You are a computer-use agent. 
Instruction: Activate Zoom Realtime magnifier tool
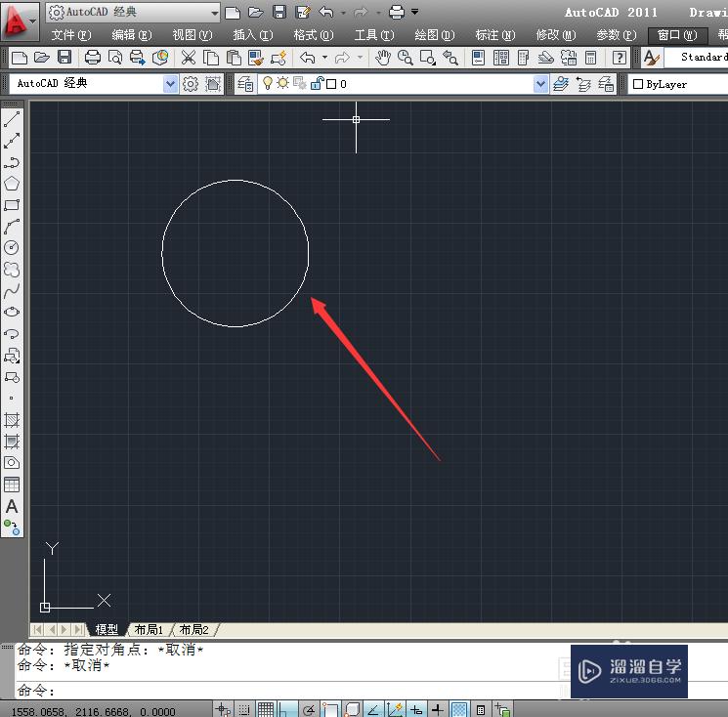(x=405, y=58)
